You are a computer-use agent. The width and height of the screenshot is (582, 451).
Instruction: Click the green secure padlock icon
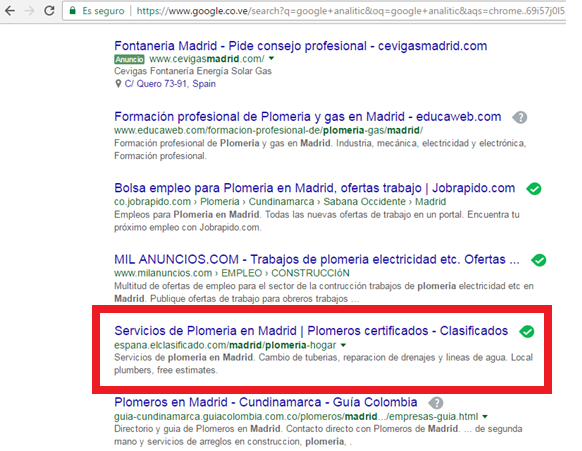click(73, 10)
